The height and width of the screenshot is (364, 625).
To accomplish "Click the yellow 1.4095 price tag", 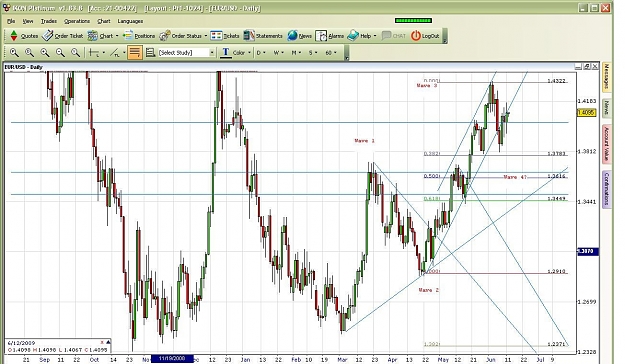I will [587, 113].
